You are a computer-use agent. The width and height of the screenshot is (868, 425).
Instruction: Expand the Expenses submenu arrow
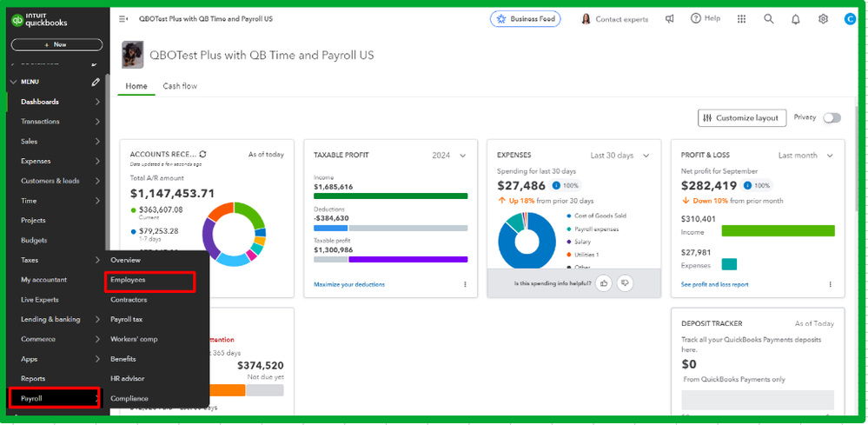pos(97,161)
